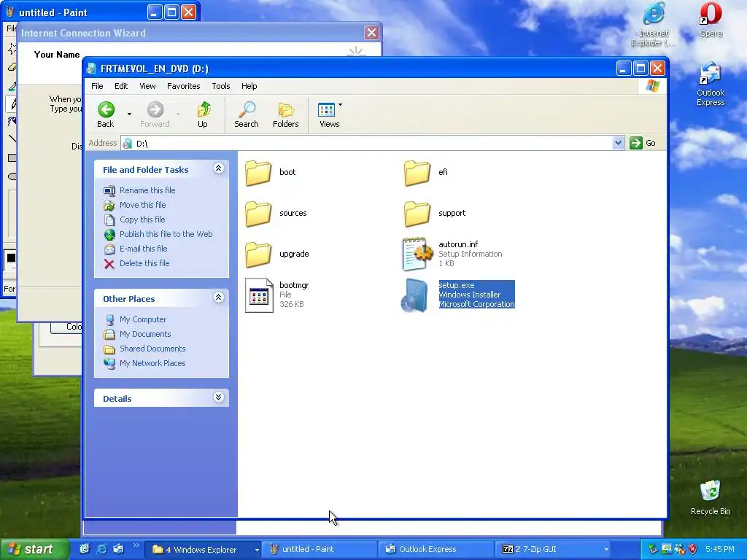This screenshot has height=560, width=747.
Task: Open the Windows Explorer taskbar group dropdown
Action: click(x=257, y=550)
